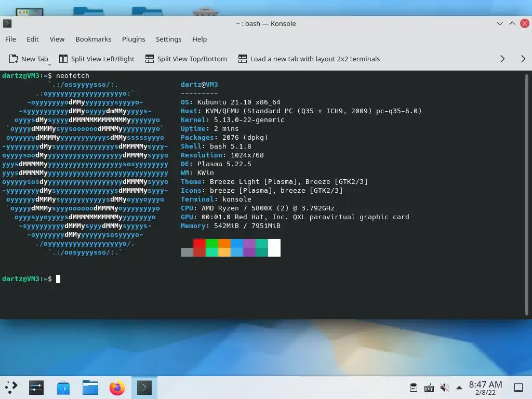Click the Memory '542MiB / 7951MiB' text
Image resolution: width=532 pixels, height=399 pixels.
tap(247, 225)
